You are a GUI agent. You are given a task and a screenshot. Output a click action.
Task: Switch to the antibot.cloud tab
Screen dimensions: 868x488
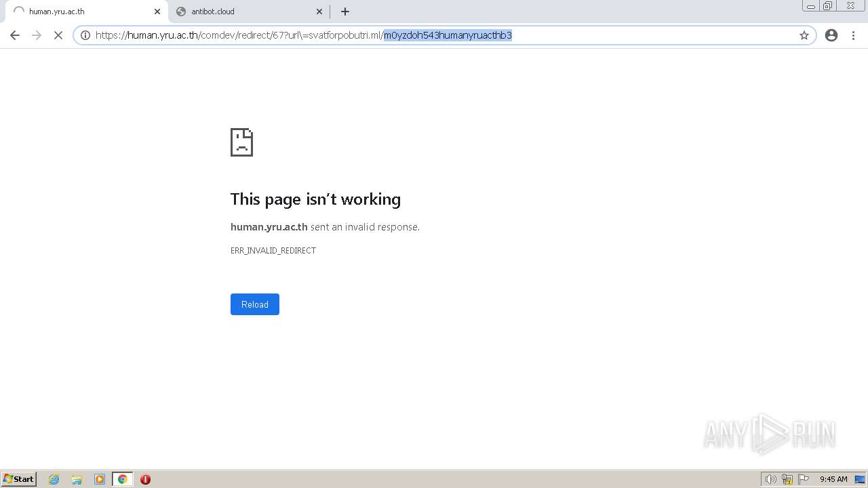click(249, 12)
